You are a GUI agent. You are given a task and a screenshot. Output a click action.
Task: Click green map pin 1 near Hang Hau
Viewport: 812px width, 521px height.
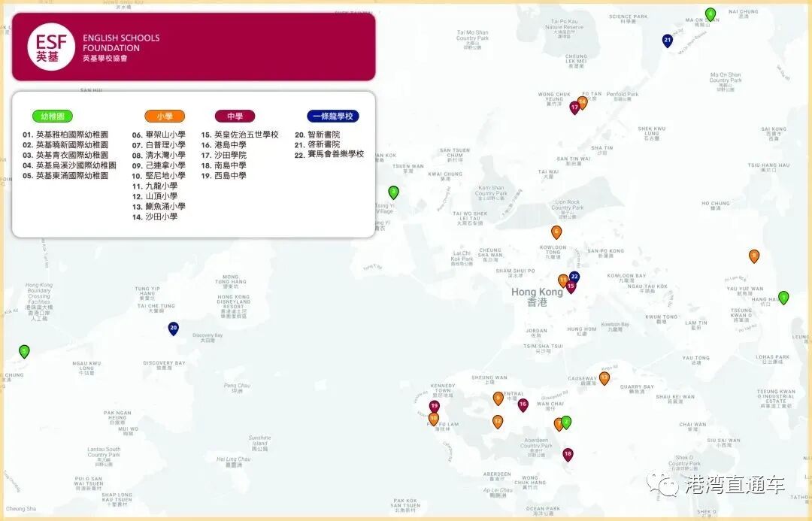click(x=783, y=298)
